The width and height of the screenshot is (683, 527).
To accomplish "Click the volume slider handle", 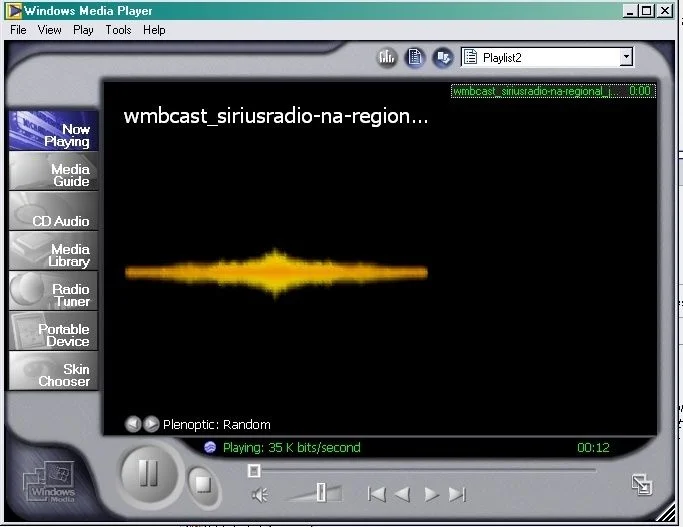I will (321, 493).
